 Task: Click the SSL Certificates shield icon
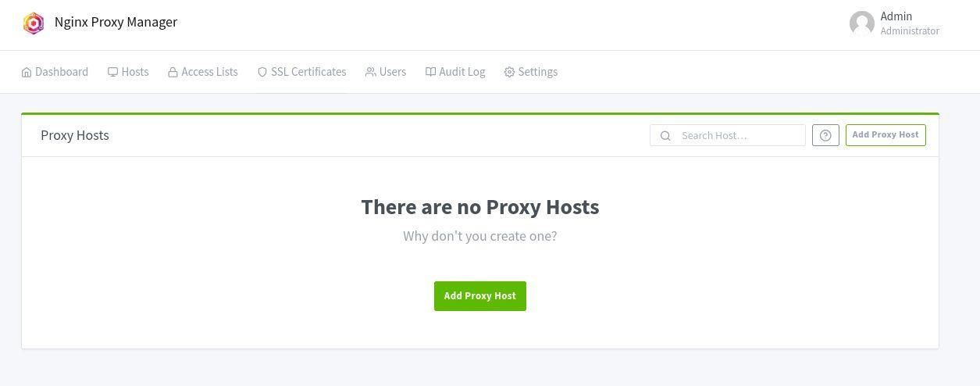(x=262, y=72)
